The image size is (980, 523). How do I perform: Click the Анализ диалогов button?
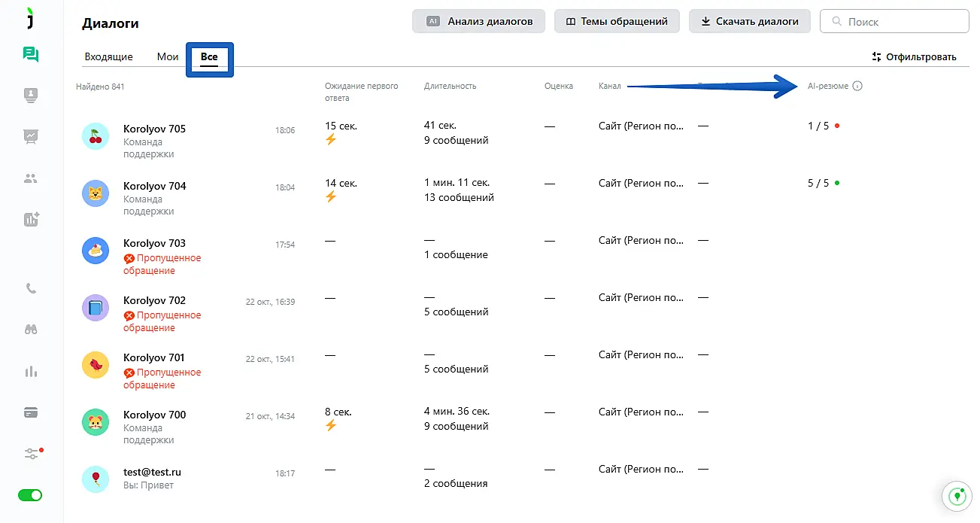[x=479, y=21]
